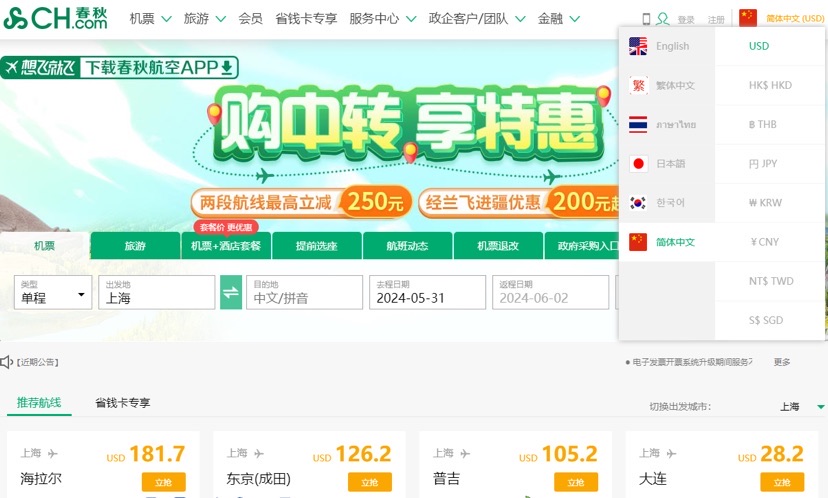Open the 去程日期 departure date field
The image size is (828, 498).
click(427, 292)
